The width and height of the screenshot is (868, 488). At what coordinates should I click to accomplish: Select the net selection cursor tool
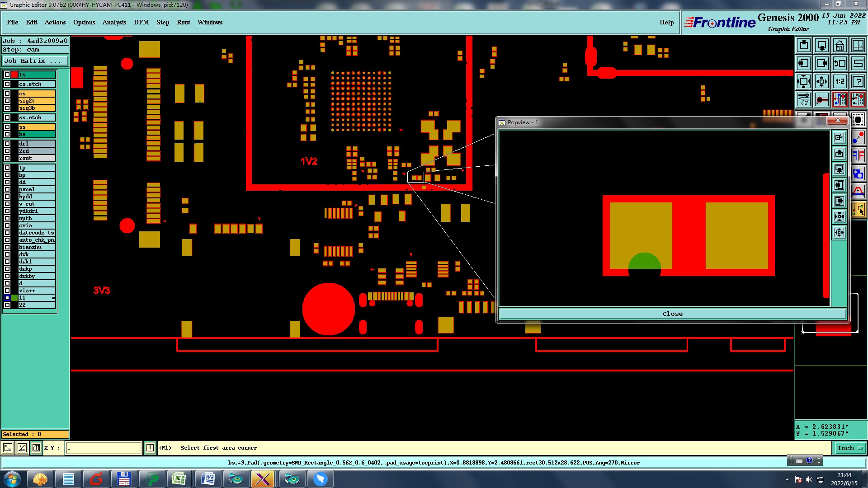click(x=858, y=210)
